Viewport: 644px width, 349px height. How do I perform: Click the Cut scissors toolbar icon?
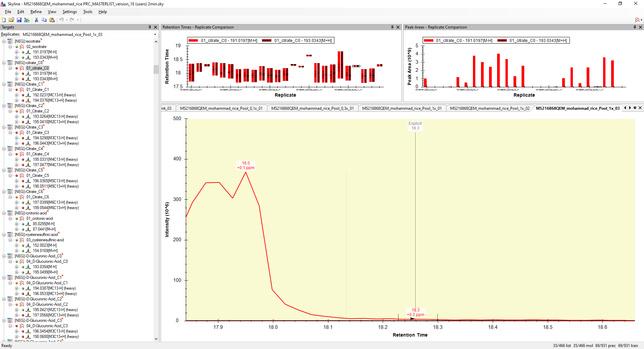point(36,20)
